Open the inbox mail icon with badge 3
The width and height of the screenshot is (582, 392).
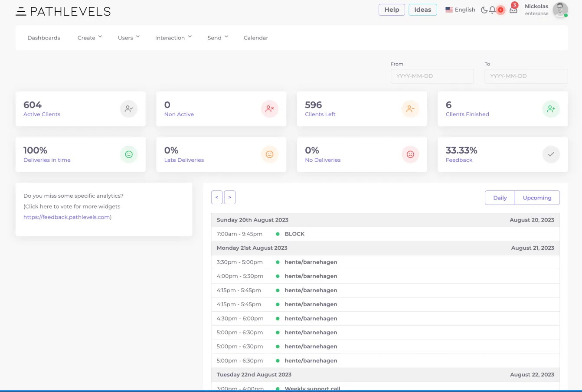[x=513, y=10]
